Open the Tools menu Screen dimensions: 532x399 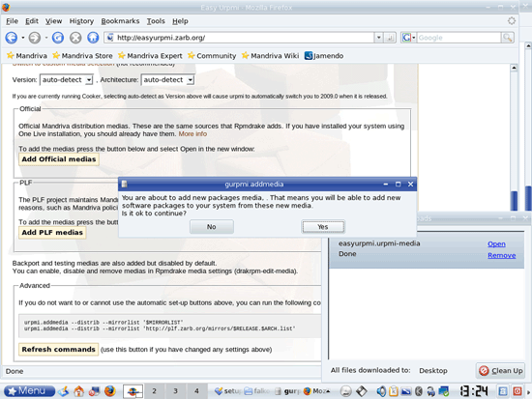click(x=156, y=21)
